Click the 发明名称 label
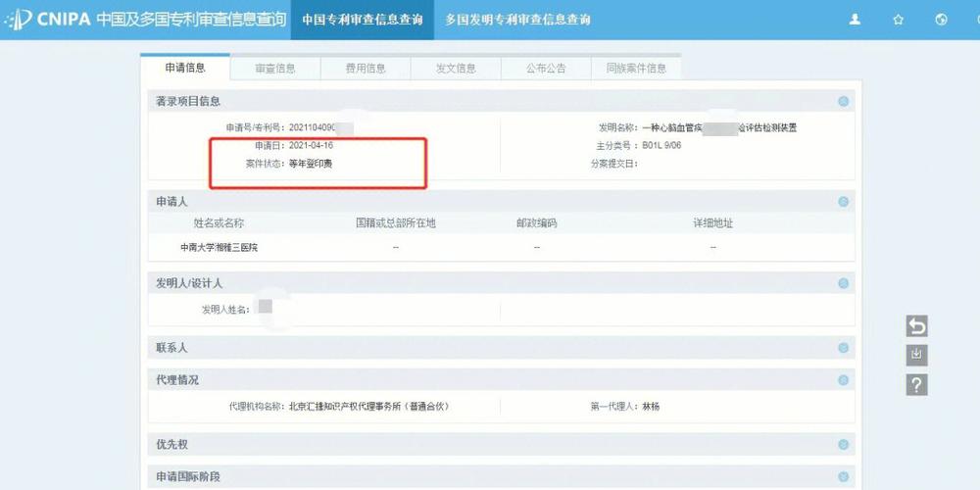Image resolution: width=980 pixels, height=490 pixels. pyautogui.click(x=617, y=127)
